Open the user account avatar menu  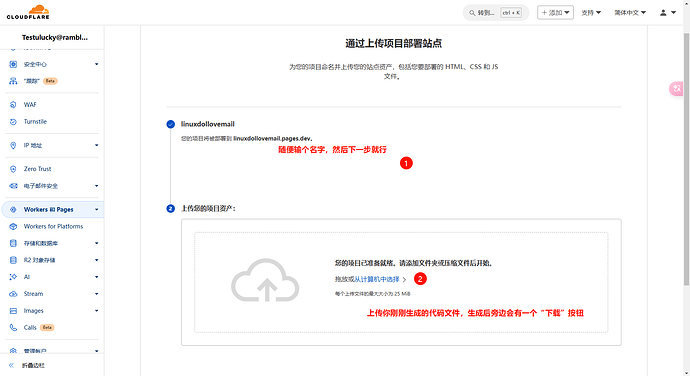coord(668,13)
